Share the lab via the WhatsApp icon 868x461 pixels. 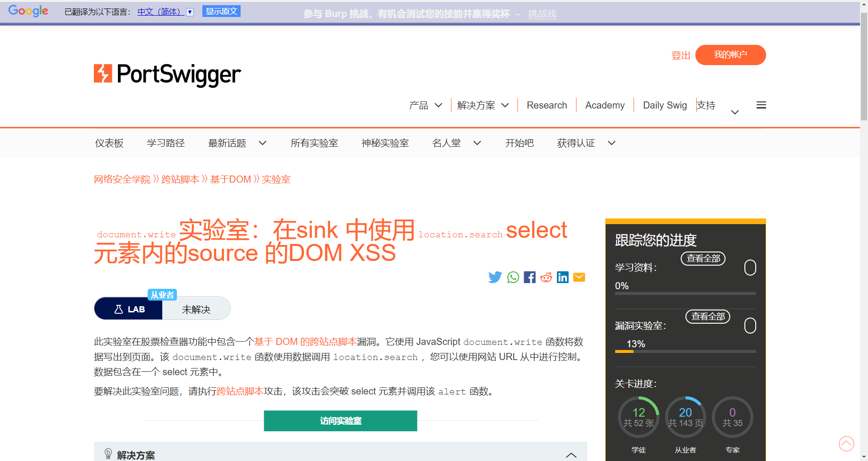pyautogui.click(x=513, y=277)
